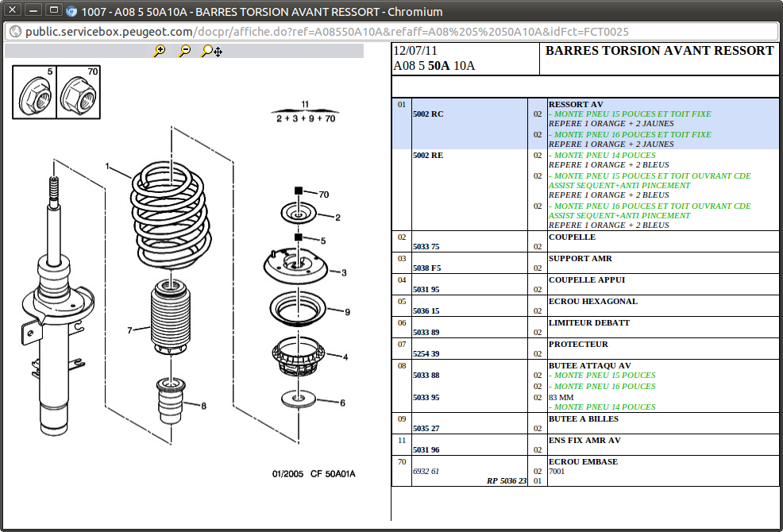
Task: Click the SUPPORT AMR description
Action: pyautogui.click(x=580, y=258)
